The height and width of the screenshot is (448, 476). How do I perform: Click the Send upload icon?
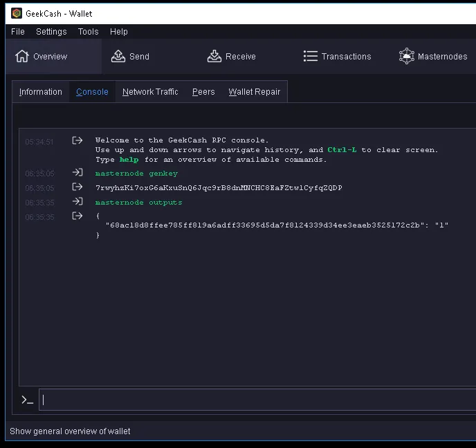118,56
